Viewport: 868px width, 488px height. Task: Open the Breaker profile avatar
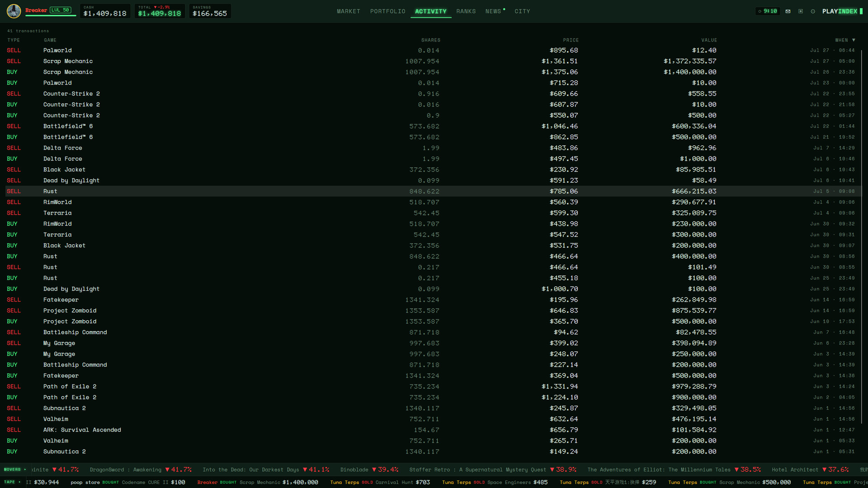[14, 11]
